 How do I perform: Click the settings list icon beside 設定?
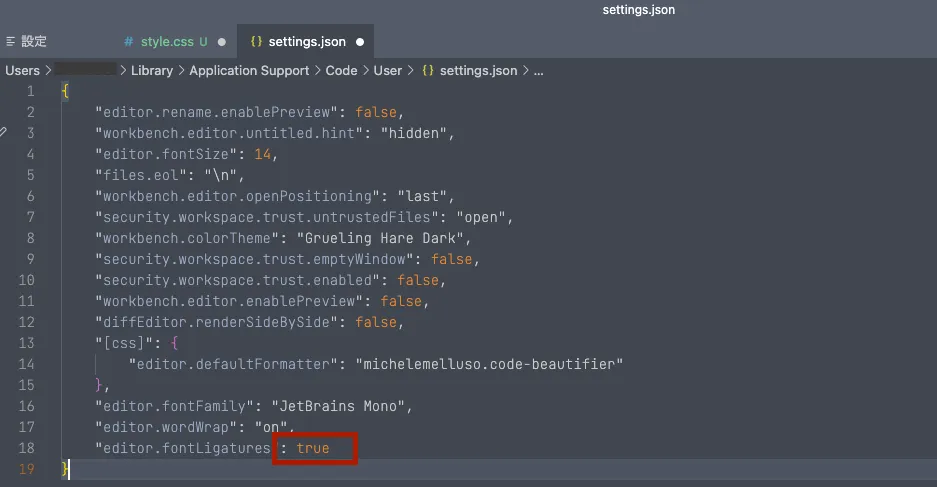(x=10, y=42)
